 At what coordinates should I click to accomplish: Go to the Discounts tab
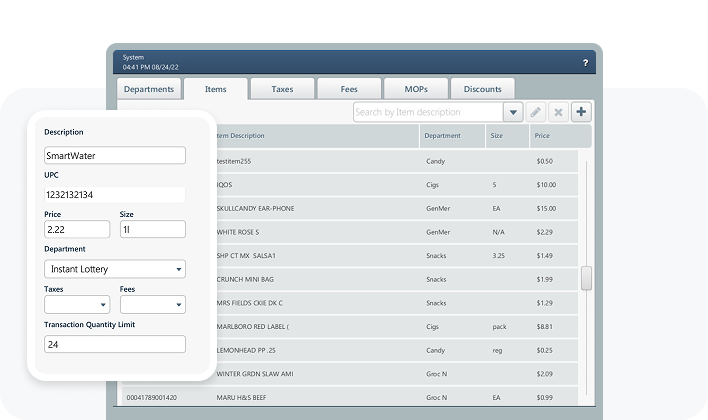(x=482, y=89)
